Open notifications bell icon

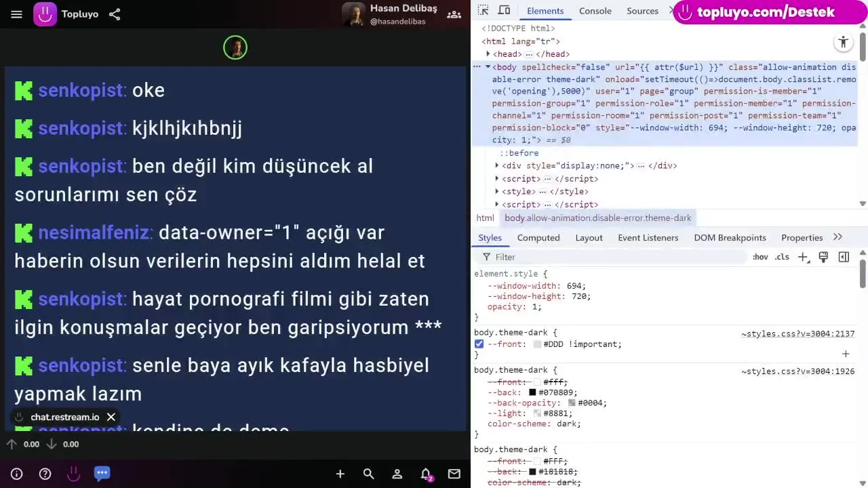(x=426, y=474)
